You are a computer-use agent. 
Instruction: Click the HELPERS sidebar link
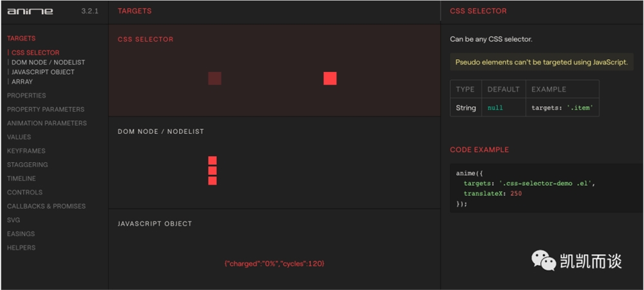[x=21, y=248]
